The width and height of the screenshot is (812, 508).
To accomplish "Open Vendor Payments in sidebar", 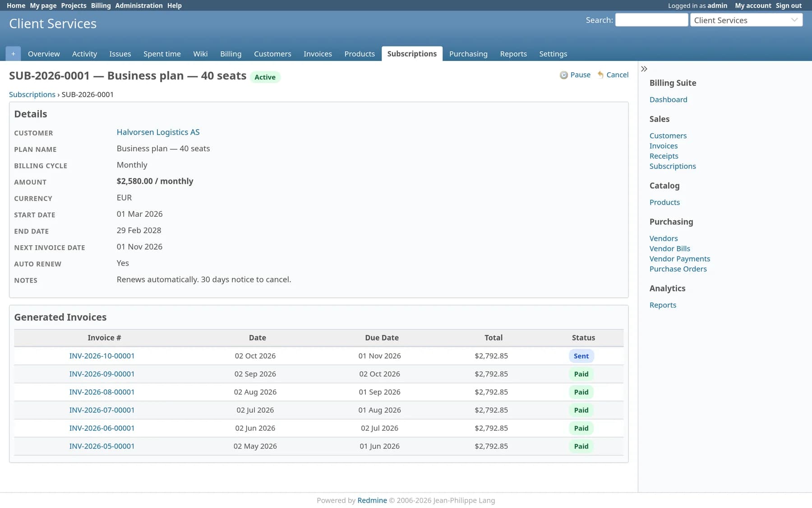I will (679, 259).
